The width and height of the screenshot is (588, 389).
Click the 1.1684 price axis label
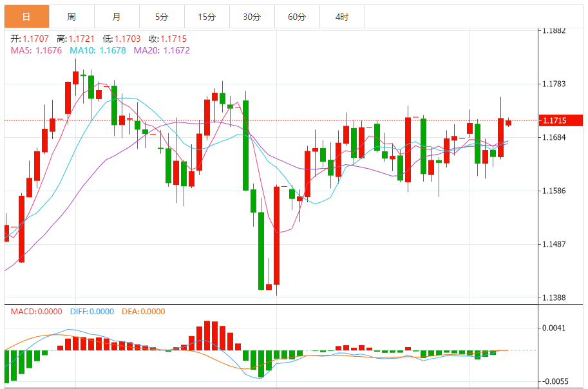[x=554, y=137]
